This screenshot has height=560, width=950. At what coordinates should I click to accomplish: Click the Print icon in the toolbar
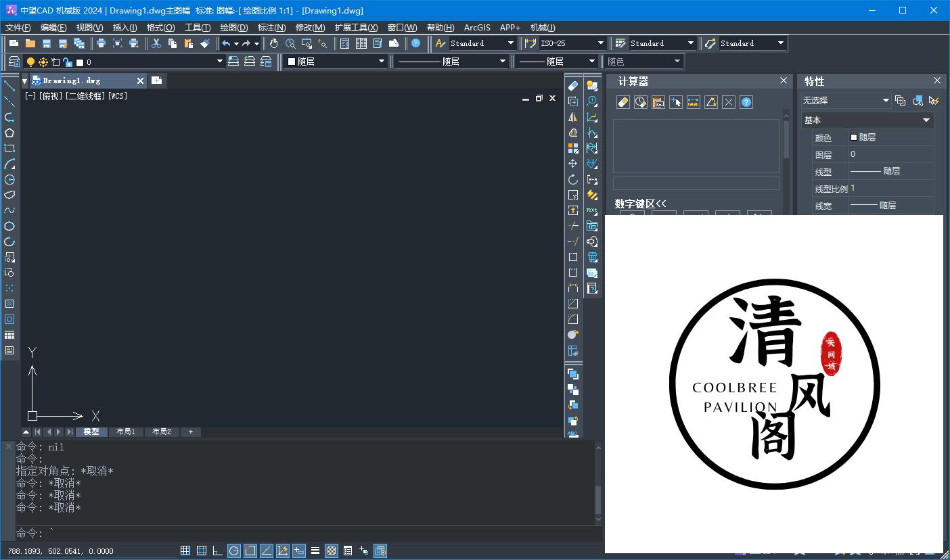click(101, 43)
